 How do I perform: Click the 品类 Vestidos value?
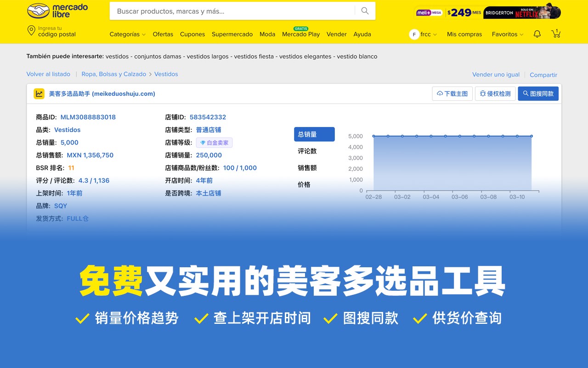pyautogui.click(x=67, y=130)
